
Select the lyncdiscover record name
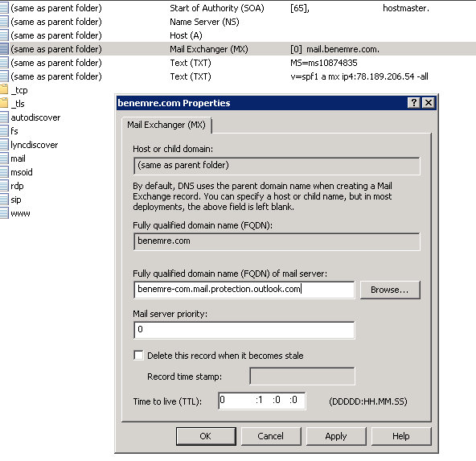click(35, 145)
